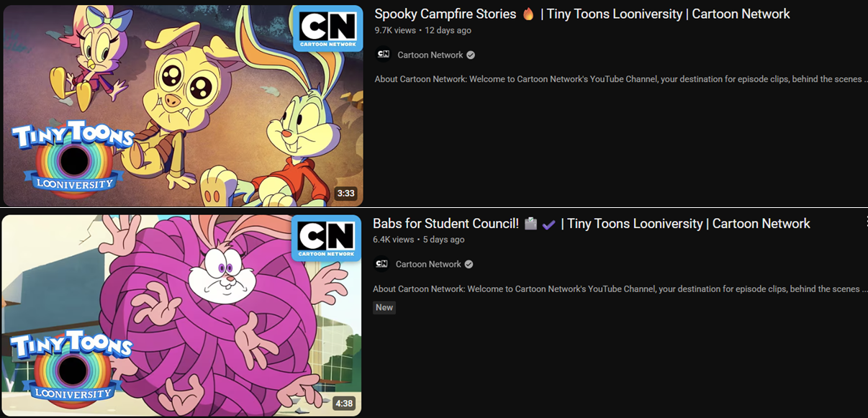Screen dimensions: 868x418
Task: Play the Spooky Campfire Stories thumbnail
Action: tap(183, 106)
